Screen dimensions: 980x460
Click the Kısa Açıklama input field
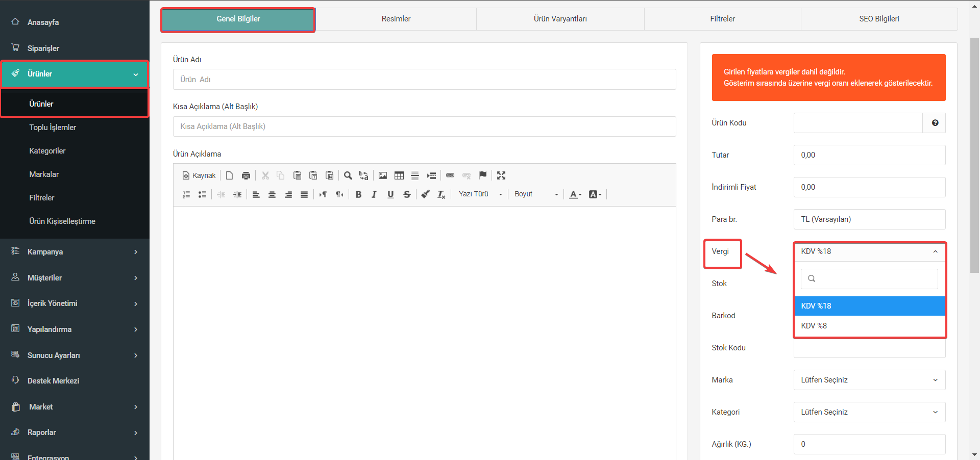425,126
